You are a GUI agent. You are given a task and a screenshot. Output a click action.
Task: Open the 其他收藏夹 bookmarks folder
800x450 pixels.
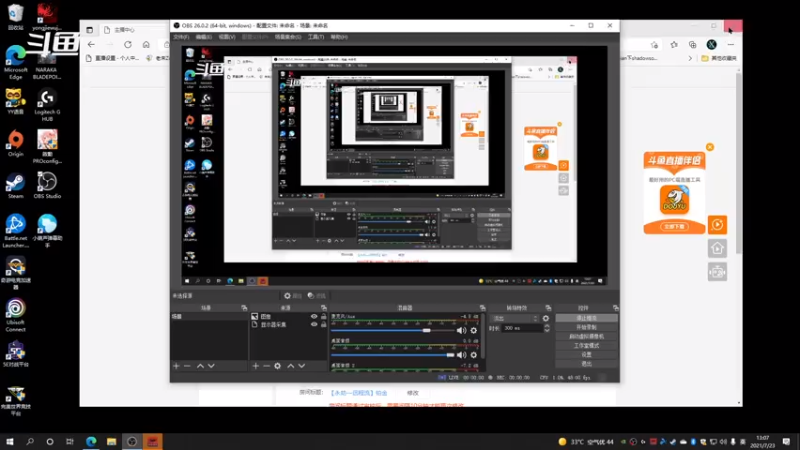[719, 58]
